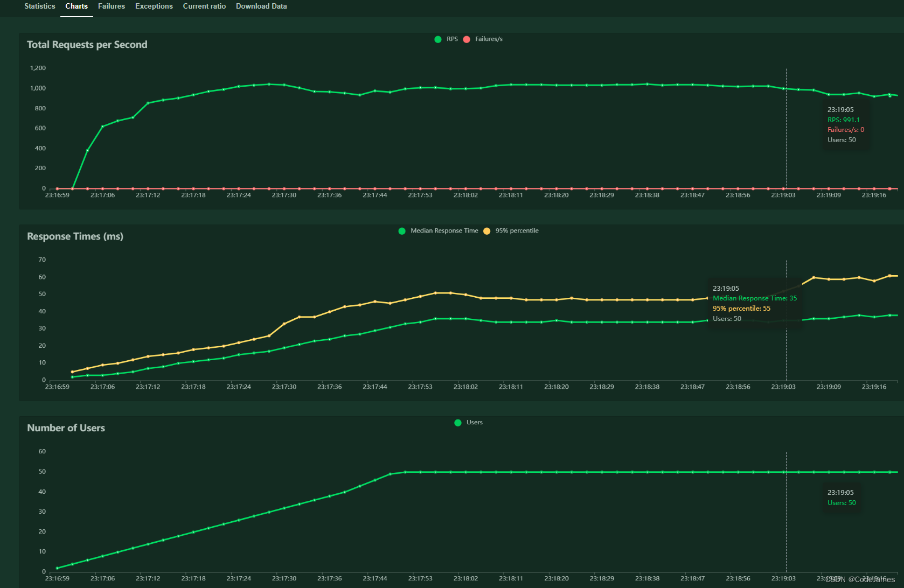Click the green RPS legend dot
This screenshot has height=588, width=904.
438,39
